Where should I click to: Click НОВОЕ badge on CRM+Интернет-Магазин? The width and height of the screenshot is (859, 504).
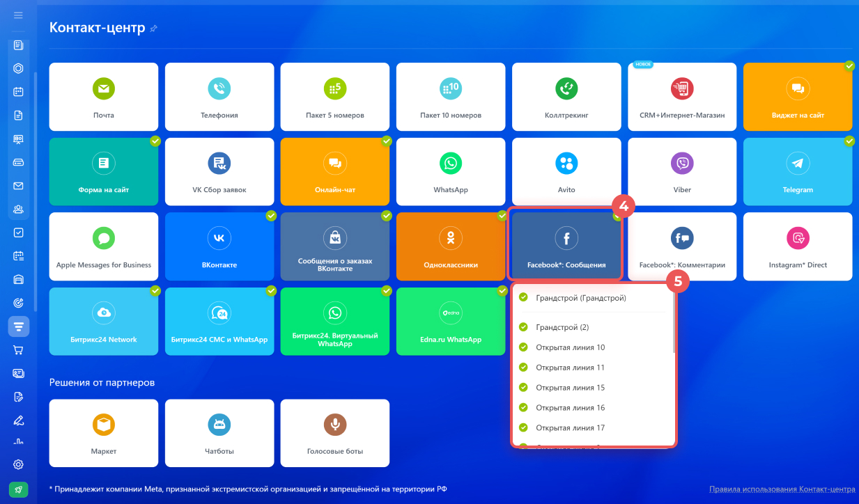click(x=643, y=64)
